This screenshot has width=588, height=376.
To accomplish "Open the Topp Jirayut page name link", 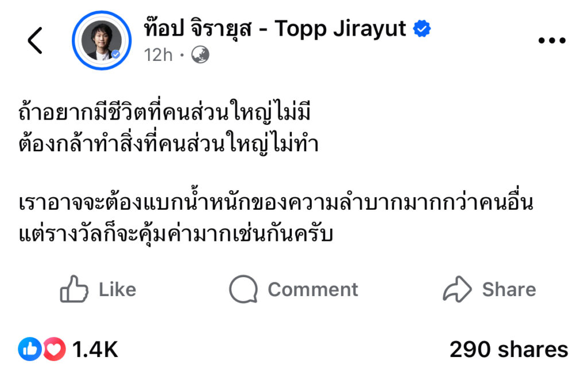I will (x=275, y=29).
